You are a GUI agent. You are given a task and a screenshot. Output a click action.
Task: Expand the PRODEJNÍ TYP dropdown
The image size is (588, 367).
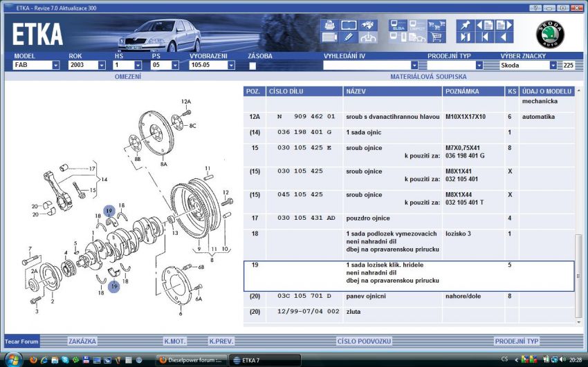click(479, 65)
